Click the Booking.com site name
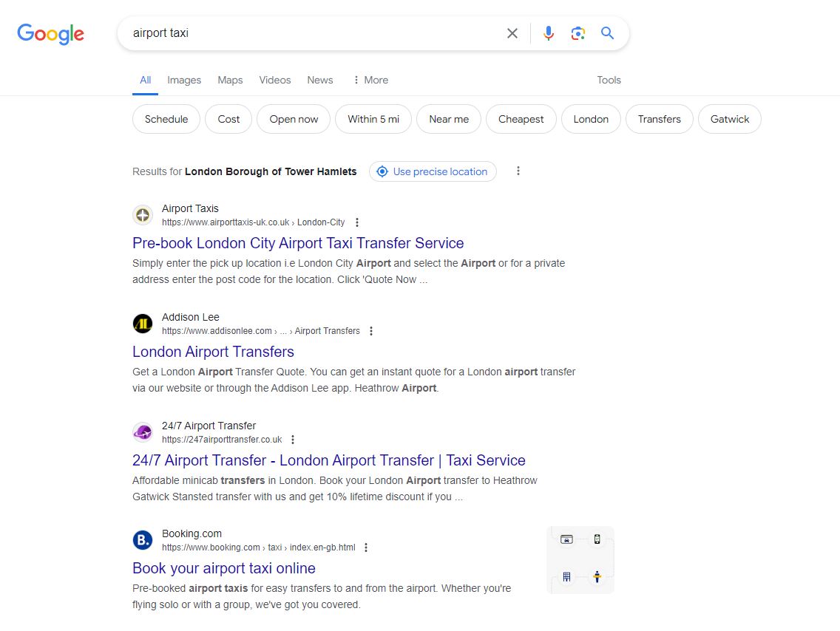The width and height of the screenshot is (840, 631). coord(192,533)
